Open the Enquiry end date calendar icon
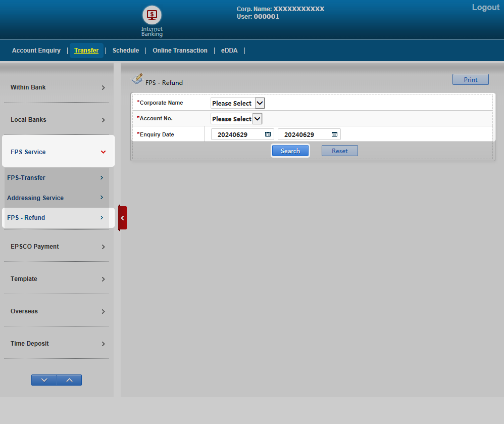The image size is (504, 424). [334, 134]
